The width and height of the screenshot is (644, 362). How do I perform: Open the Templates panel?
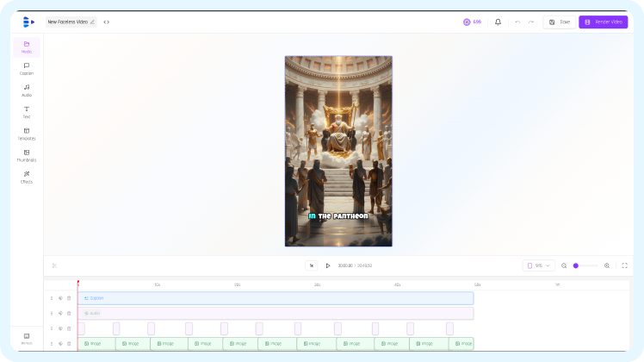click(27, 133)
